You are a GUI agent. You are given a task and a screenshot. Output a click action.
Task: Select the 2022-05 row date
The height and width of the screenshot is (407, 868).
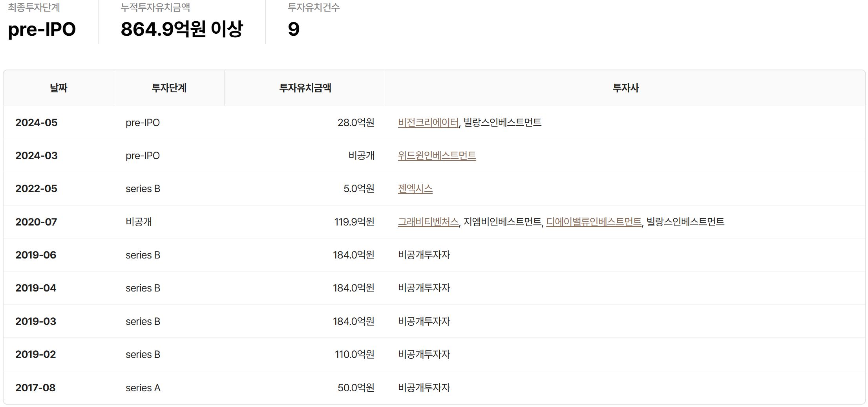[x=37, y=189]
